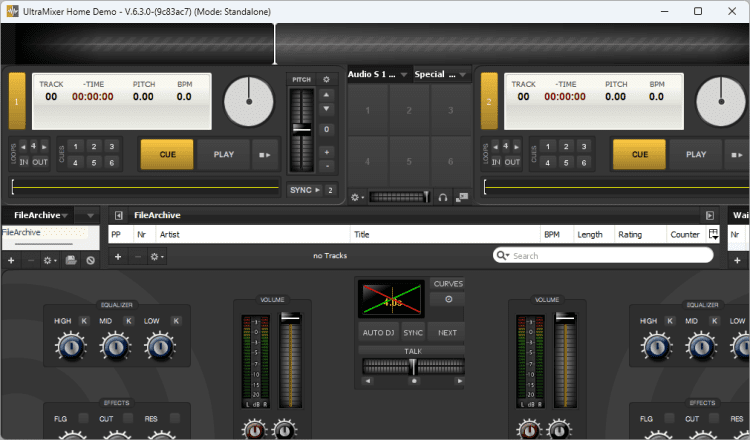Toggle the HIGH kill K button, left equalizer
The image size is (750, 440).
click(x=84, y=321)
